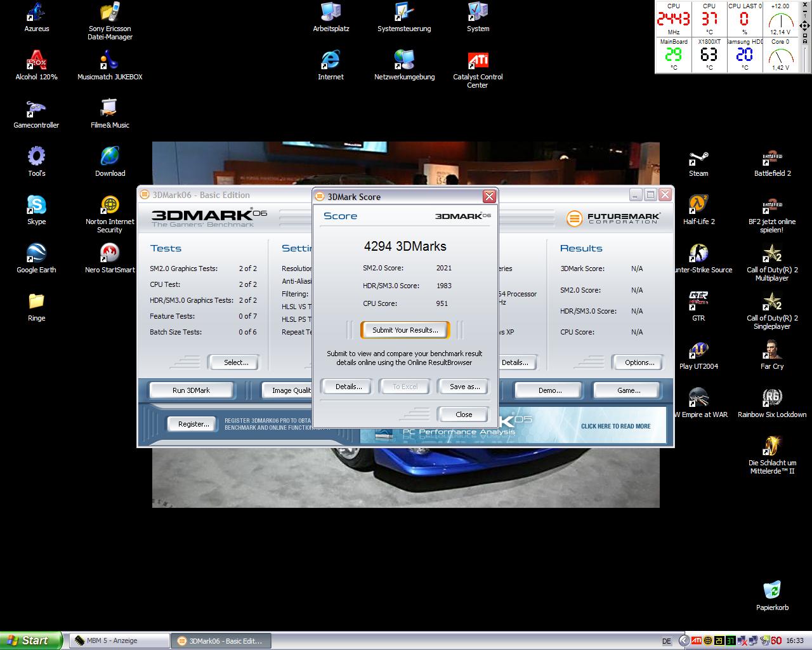Launch Battlefield 2 desktop shortcut

(x=772, y=162)
